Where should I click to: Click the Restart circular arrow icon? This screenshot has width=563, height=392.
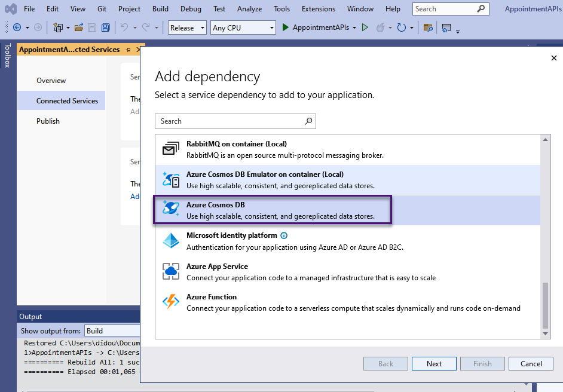402,27
